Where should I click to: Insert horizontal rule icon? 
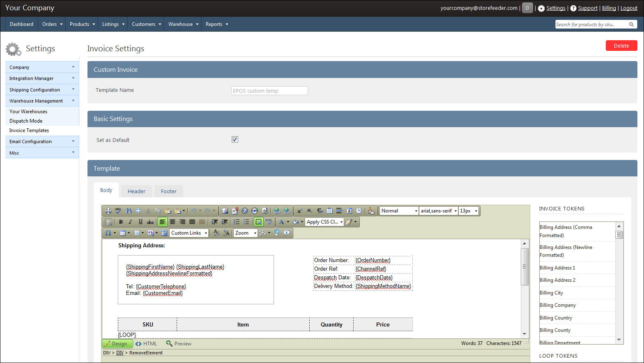point(339,211)
